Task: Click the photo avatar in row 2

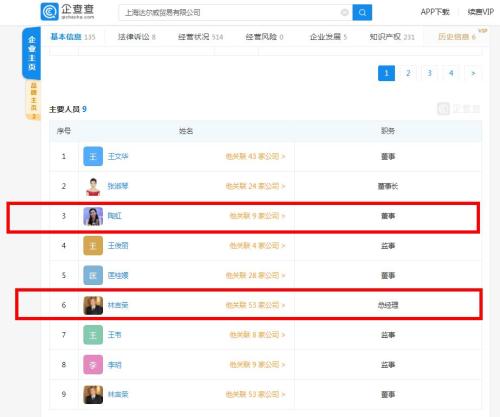Action: click(x=93, y=186)
